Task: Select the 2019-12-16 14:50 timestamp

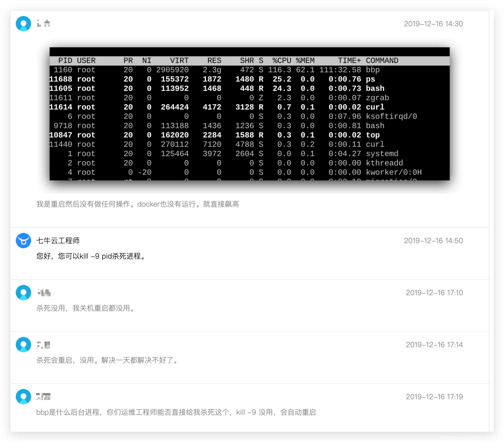Action: [433, 241]
